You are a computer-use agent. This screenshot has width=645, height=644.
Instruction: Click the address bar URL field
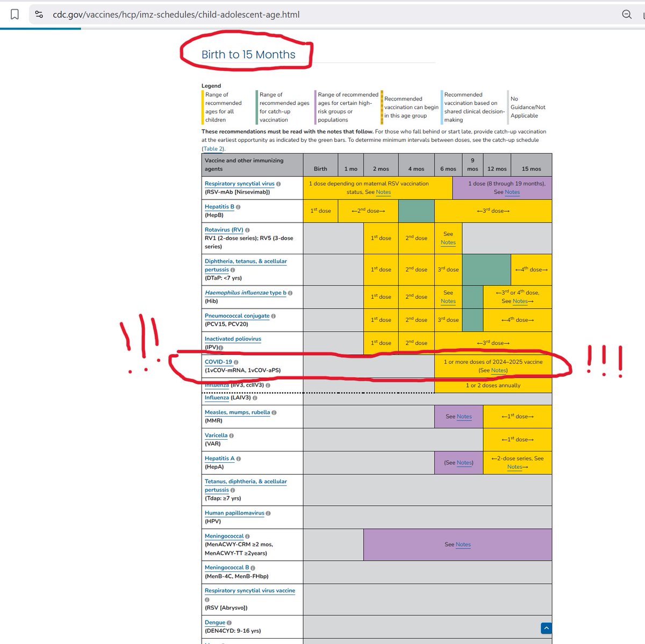point(322,15)
